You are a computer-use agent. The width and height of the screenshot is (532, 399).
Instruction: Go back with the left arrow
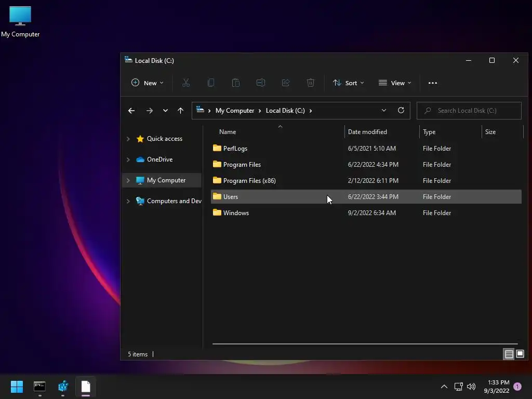131,111
